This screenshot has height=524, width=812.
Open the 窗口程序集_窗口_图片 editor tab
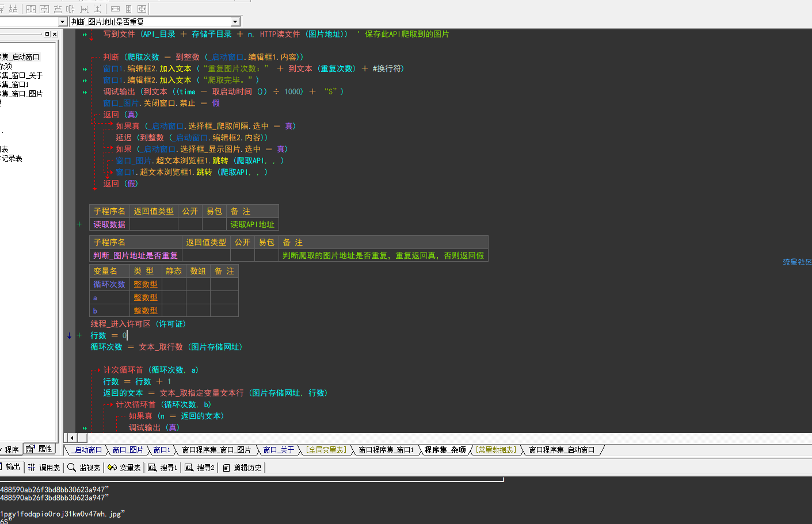tap(217, 450)
